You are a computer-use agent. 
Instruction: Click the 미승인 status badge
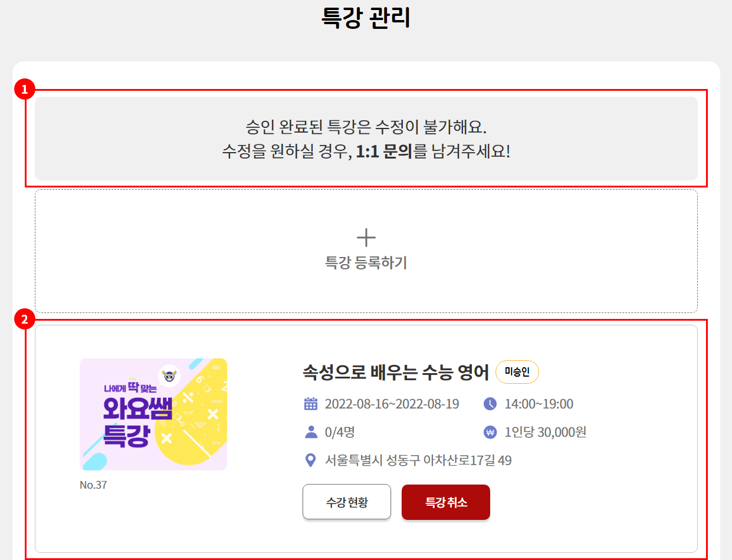pyautogui.click(x=517, y=372)
